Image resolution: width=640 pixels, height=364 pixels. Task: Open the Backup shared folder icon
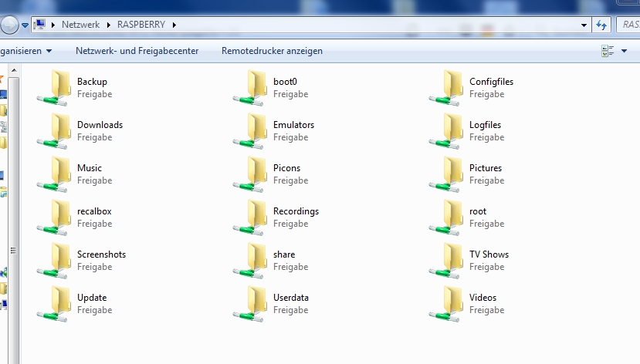pos(54,88)
